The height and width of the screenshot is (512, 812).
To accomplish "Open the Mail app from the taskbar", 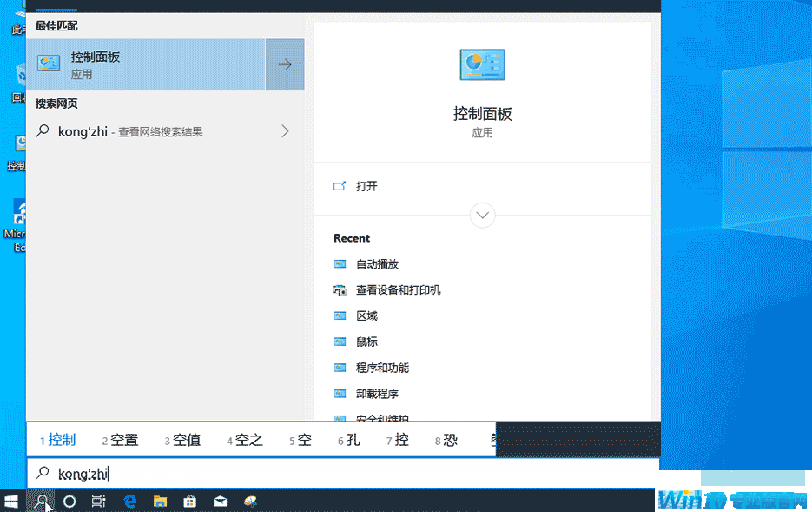I will [220, 501].
